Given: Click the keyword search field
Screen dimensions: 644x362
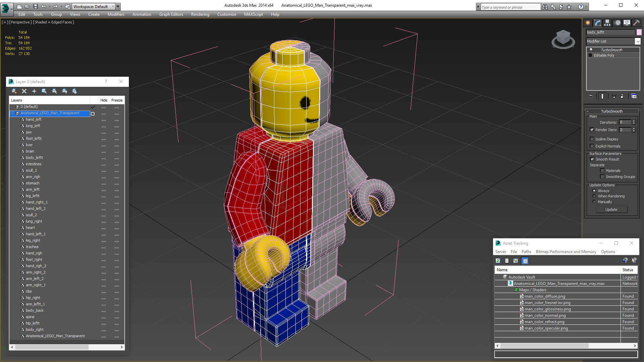Looking at the screenshot, I should click(x=510, y=7).
